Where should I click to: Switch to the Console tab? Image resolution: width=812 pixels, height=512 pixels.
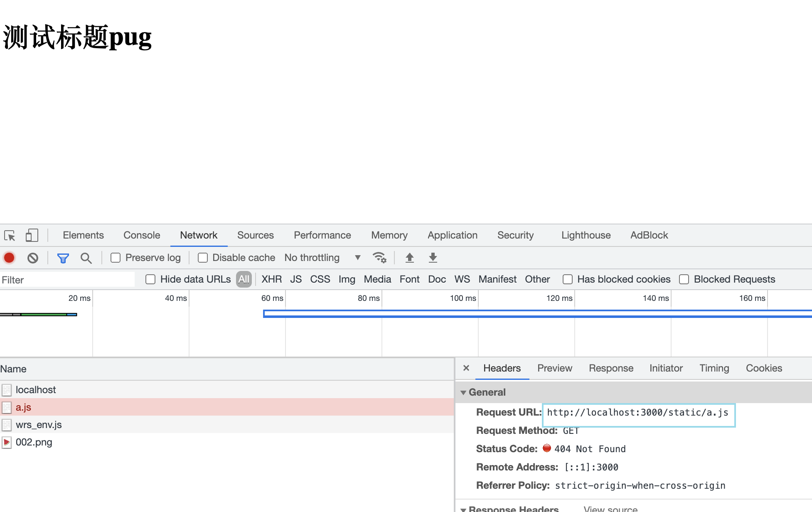[x=142, y=235]
